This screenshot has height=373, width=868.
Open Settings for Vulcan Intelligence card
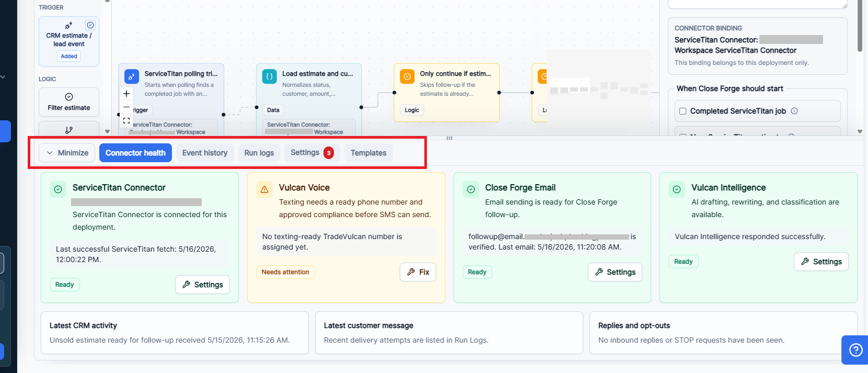point(821,262)
